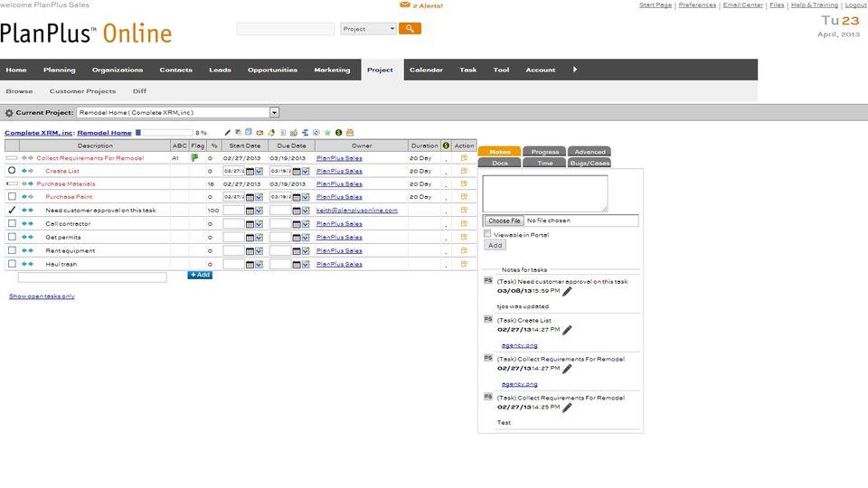The width and height of the screenshot is (868, 488).
Task: Check the Rent equipment task checkbox
Action: coord(12,250)
